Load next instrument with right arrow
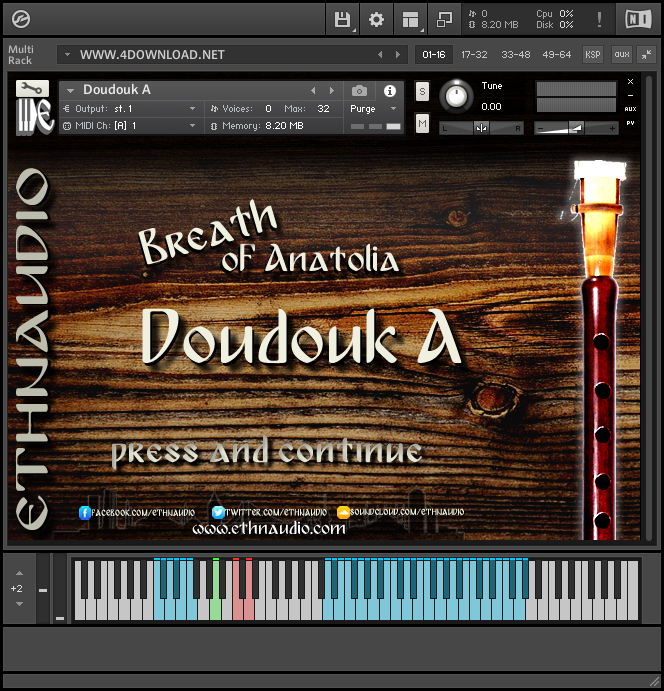664x691 pixels. pos(332,90)
